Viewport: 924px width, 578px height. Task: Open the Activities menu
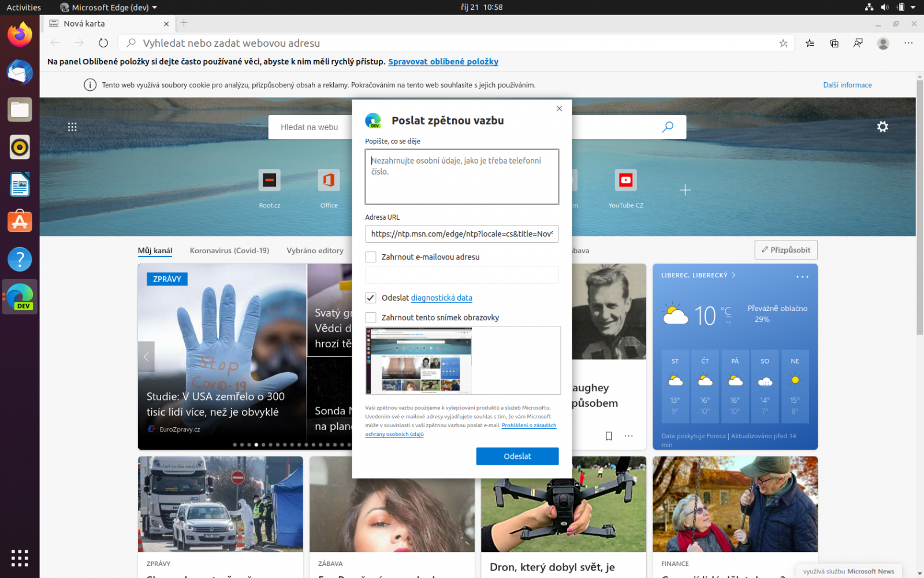pos(23,8)
